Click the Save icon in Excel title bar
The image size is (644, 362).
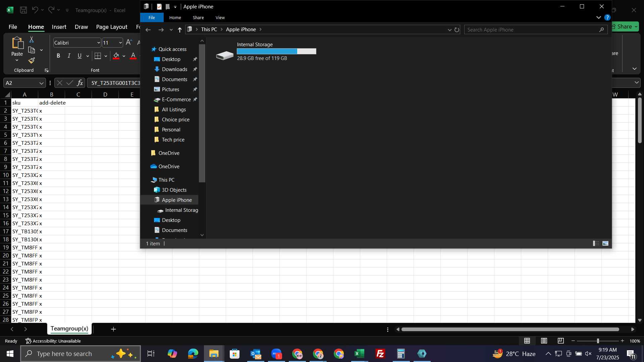coord(23,10)
